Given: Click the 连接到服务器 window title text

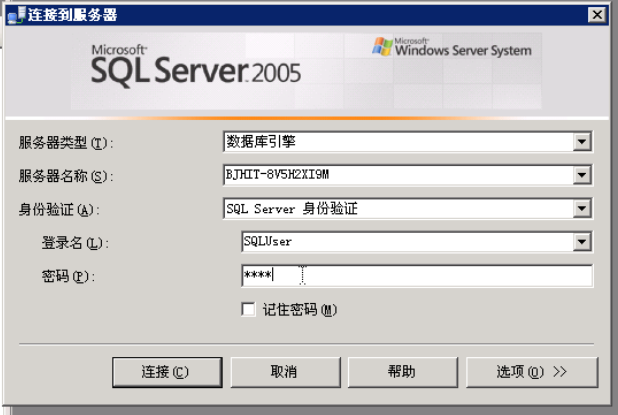Looking at the screenshot, I should 72,15.
